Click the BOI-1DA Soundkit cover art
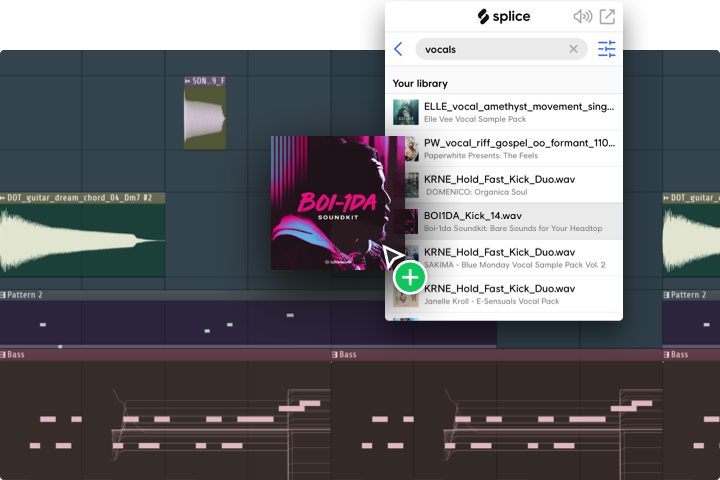 click(x=338, y=203)
